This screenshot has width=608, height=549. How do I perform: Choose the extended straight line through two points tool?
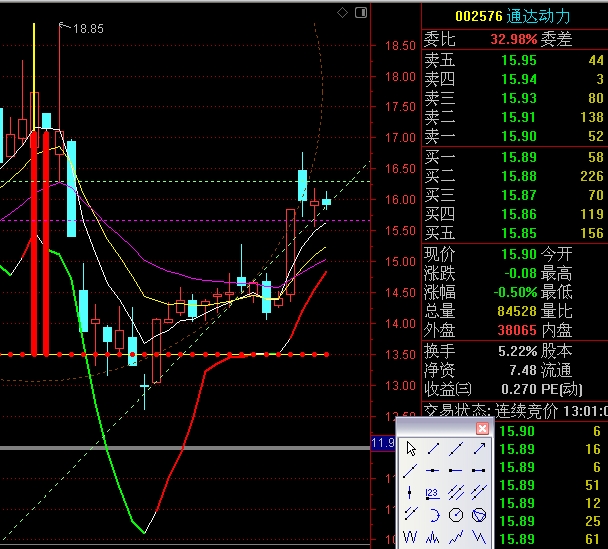click(456, 449)
